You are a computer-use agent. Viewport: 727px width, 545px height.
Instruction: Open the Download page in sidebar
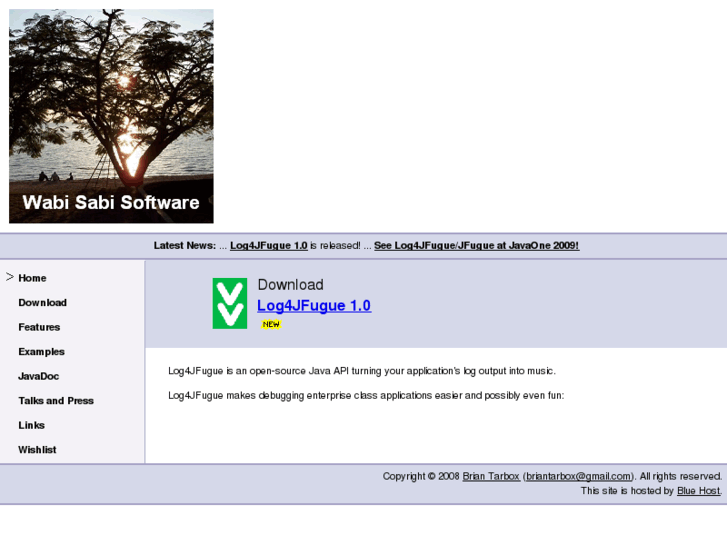(x=43, y=302)
